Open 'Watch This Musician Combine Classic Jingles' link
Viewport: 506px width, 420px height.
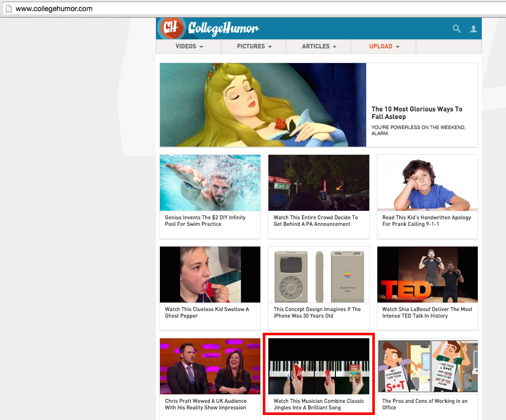click(x=318, y=404)
